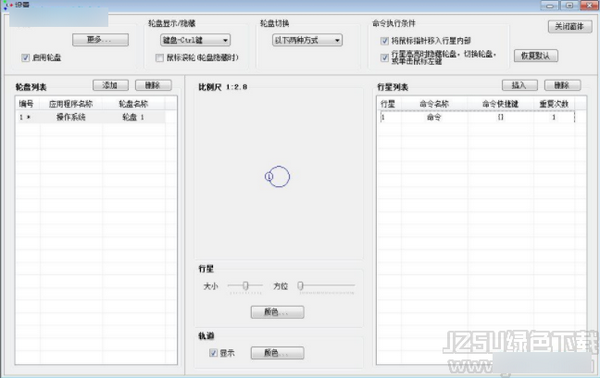
Task: Click the 轮盘 1 name cell
Action: pyautogui.click(x=133, y=117)
